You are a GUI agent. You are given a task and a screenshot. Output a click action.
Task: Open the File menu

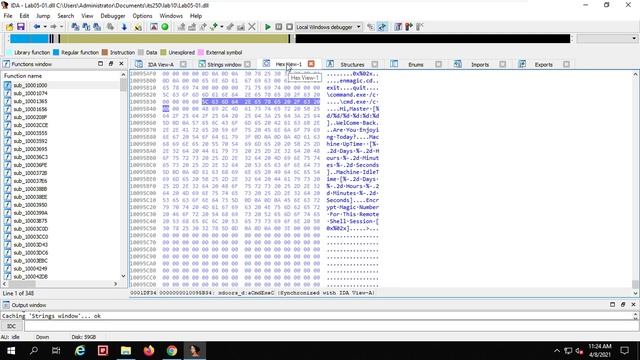click(x=8, y=16)
